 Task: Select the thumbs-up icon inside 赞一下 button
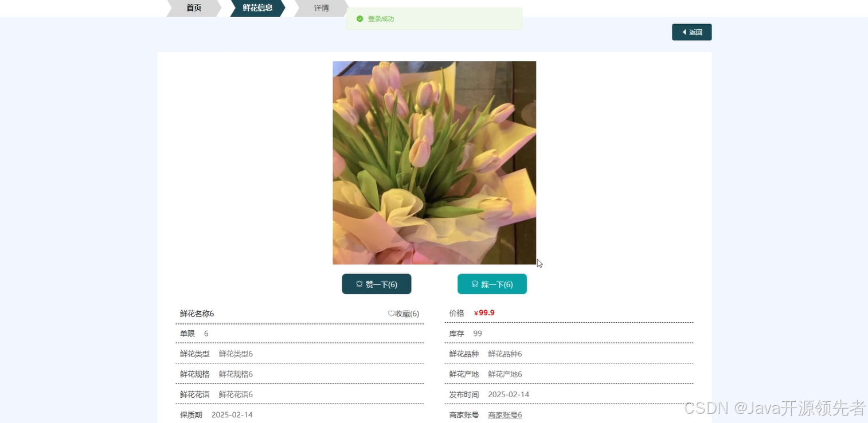[358, 284]
